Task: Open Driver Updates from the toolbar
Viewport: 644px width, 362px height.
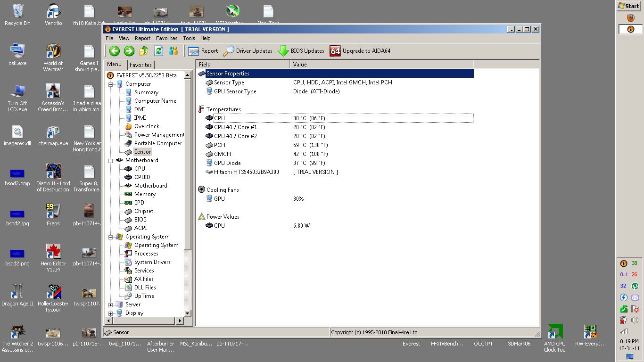Action: pos(248,51)
